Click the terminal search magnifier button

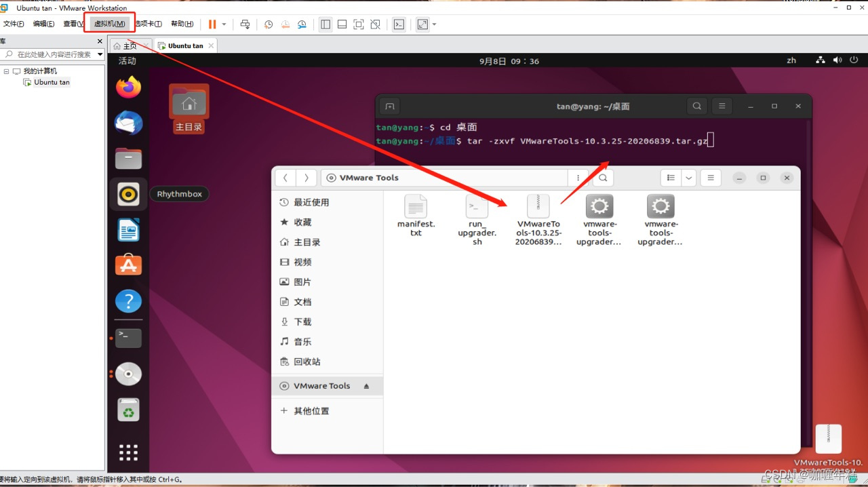pyautogui.click(x=696, y=106)
